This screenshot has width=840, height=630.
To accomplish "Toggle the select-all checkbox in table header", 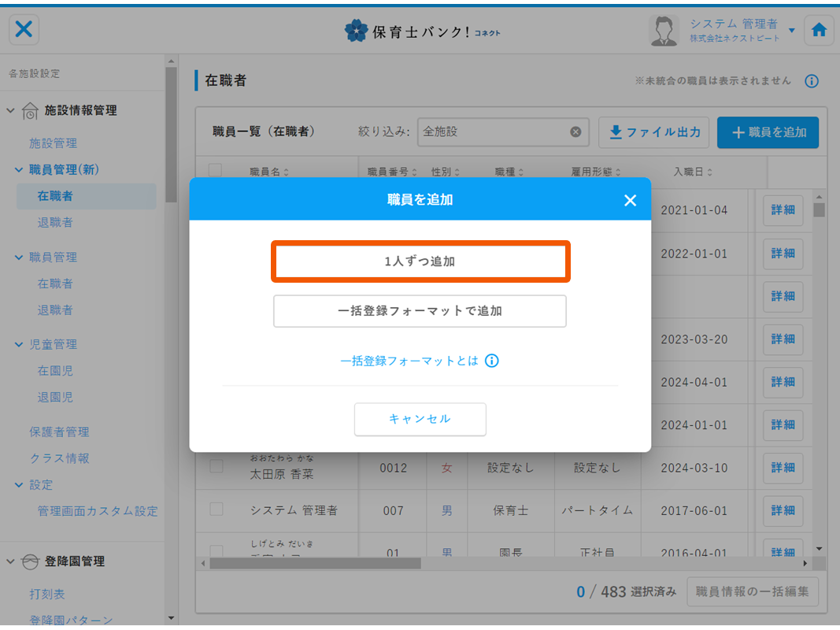I will click(216, 170).
